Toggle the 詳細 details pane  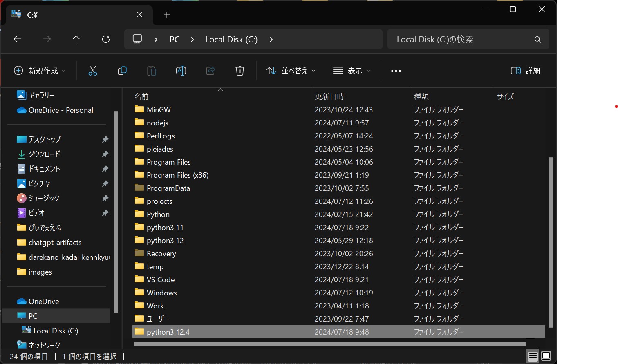tap(526, 71)
